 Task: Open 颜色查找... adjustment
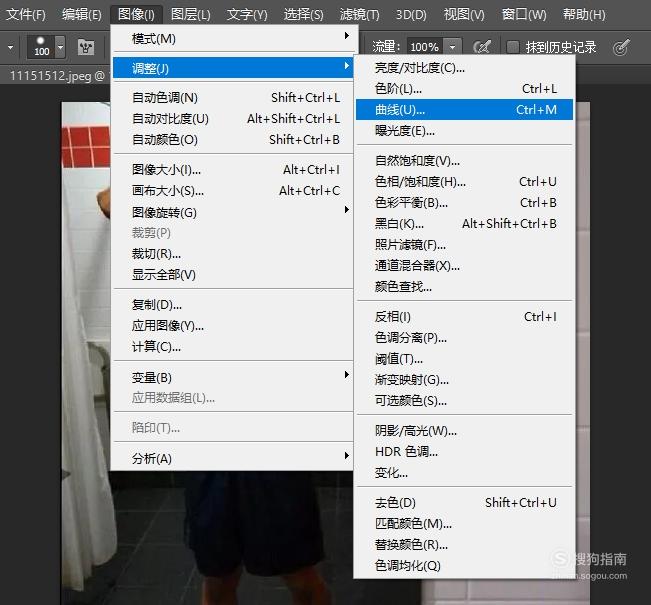pos(464,287)
